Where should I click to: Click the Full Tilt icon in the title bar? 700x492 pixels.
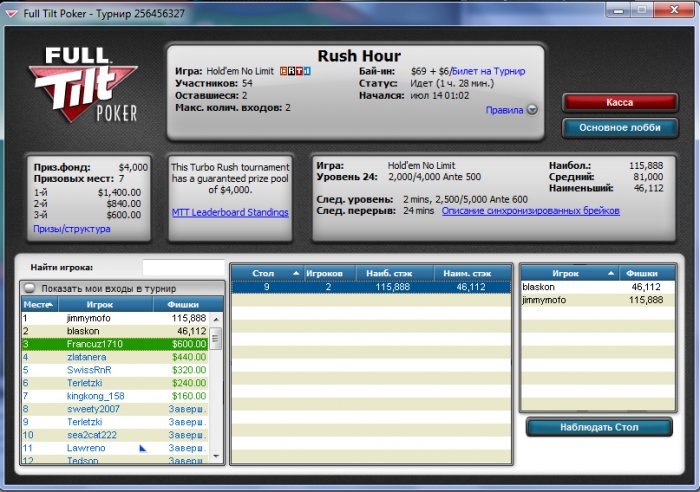[x=11, y=13]
